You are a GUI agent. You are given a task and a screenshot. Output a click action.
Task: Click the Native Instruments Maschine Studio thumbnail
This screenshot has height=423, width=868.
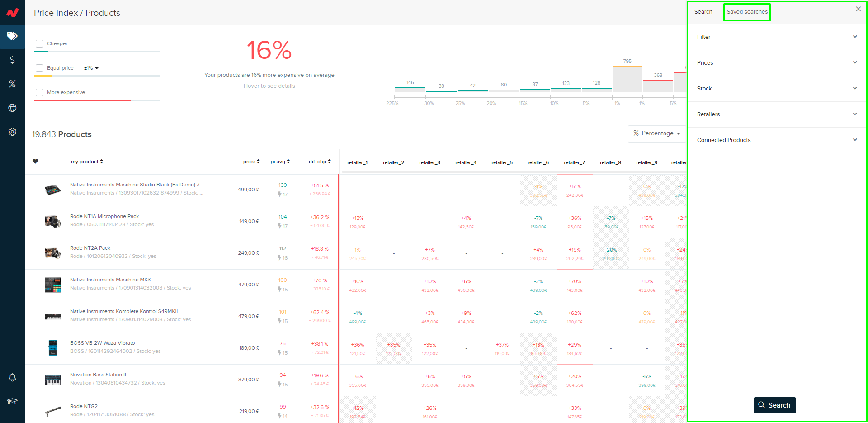53,190
